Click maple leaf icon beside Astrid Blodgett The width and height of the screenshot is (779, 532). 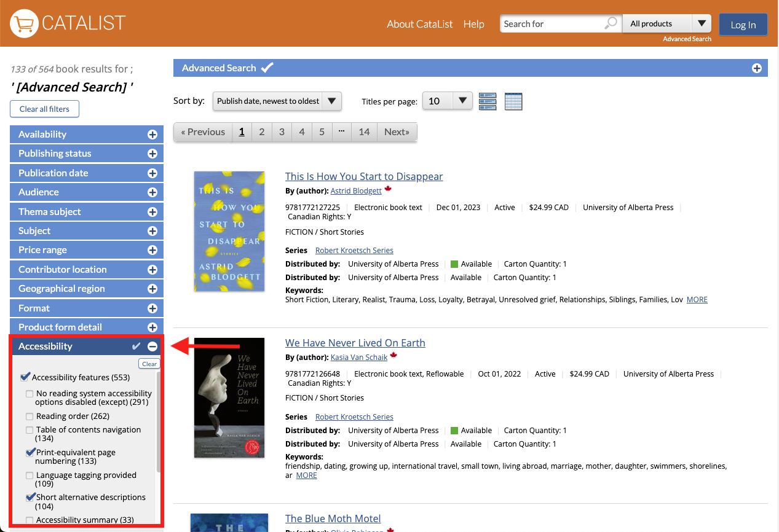pos(388,190)
